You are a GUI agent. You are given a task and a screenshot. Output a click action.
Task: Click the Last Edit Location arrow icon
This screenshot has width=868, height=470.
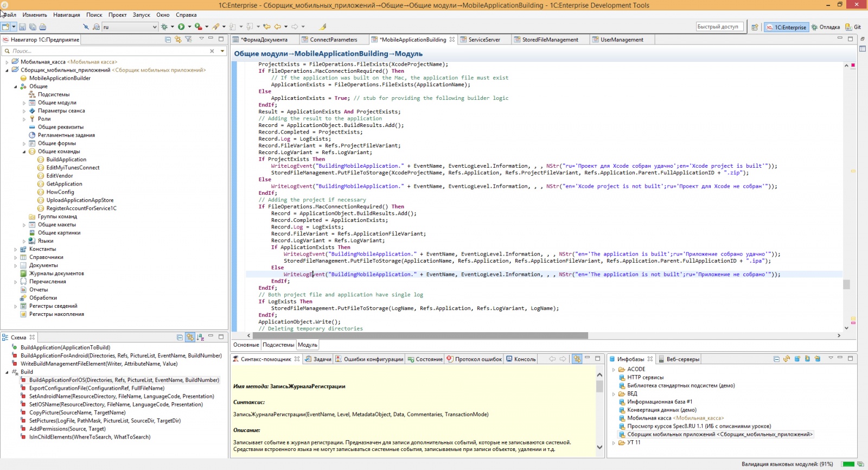[266, 27]
